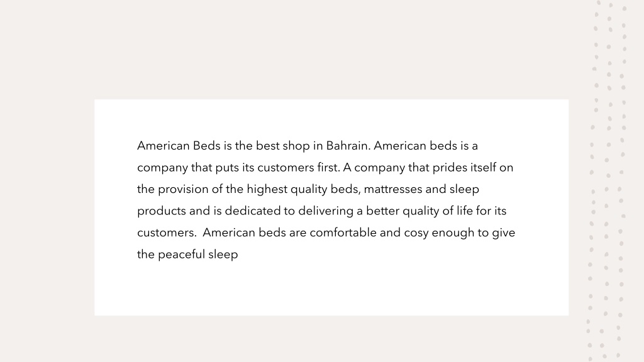Click the word "products" in the text
Screen dimensions: 644x362
coord(162,211)
